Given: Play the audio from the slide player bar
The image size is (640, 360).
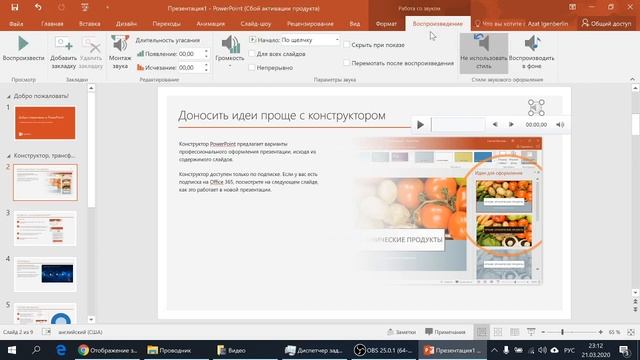Looking at the screenshot, I should (x=420, y=124).
